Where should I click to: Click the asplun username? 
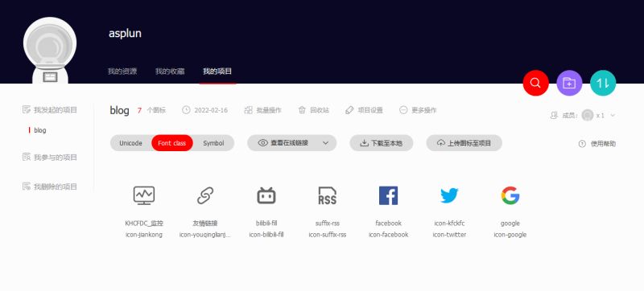tap(125, 33)
